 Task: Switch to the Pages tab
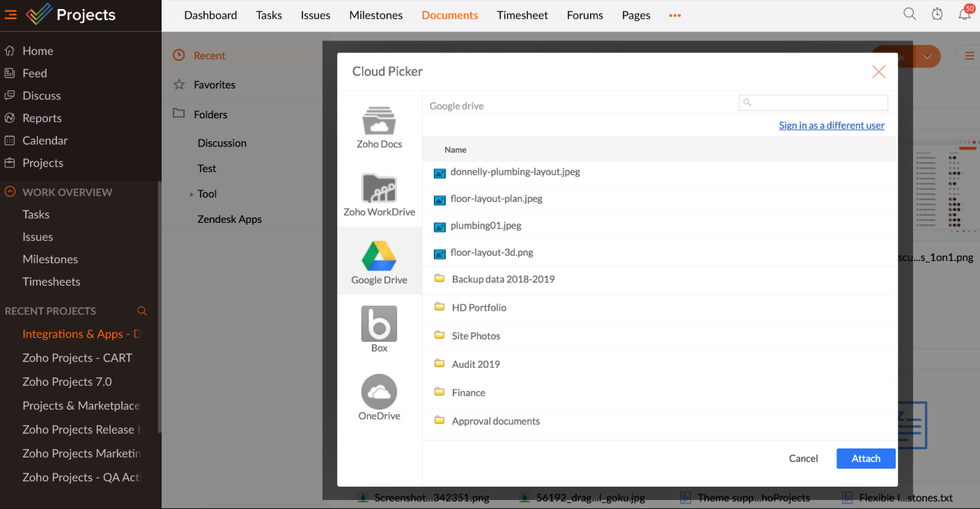(636, 15)
